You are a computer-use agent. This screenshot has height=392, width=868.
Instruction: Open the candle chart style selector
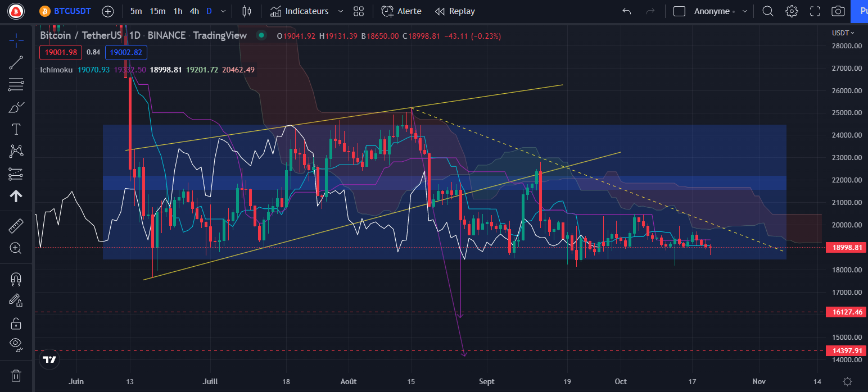(x=246, y=11)
